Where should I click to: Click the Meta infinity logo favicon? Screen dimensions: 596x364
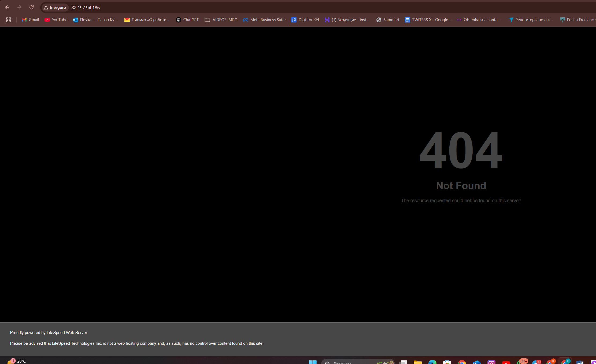(246, 20)
